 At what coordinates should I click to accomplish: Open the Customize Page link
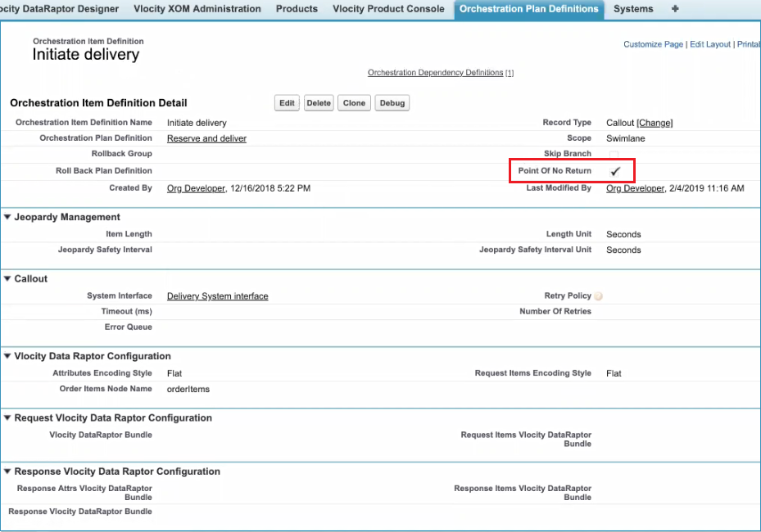653,44
